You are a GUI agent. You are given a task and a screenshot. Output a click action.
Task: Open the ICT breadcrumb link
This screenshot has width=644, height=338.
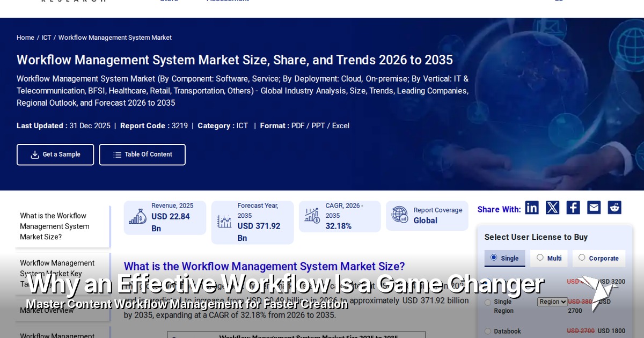tap(47, 38)
